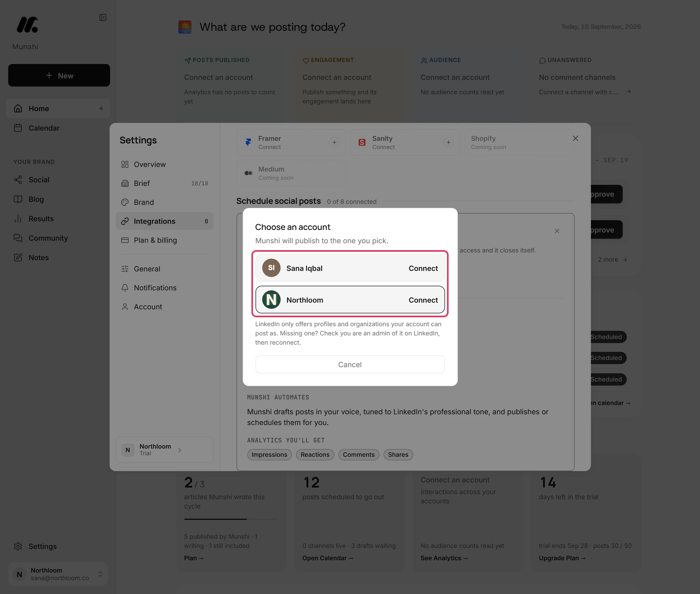Switch to the Brand settings tab

(x=165, y=202)
